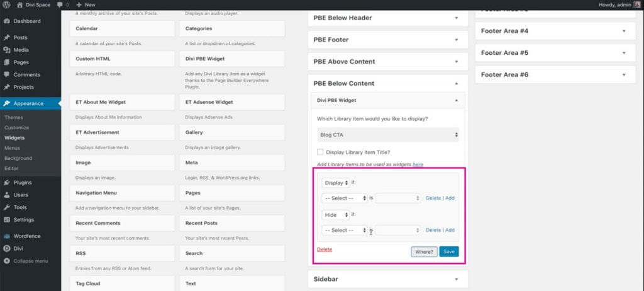Open the Display condition dropdown
The width and height of the screenshot is (644, 291).
[336, 182]
